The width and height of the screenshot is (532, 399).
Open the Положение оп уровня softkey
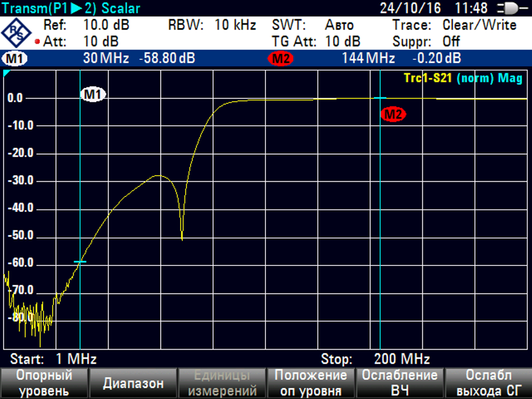tap(311, 383)
